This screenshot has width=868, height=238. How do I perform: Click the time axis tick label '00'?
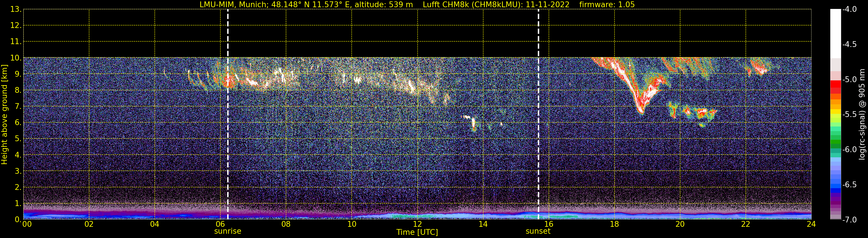click(27, 224)
